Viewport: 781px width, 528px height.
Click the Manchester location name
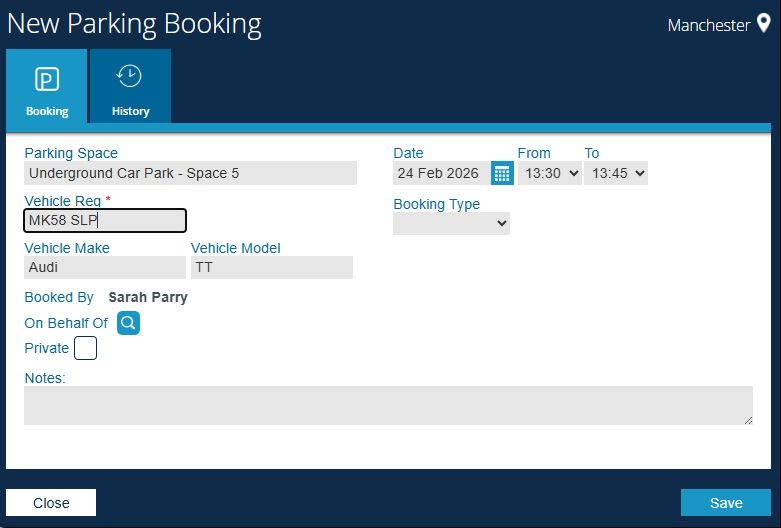tap(708, 25)
